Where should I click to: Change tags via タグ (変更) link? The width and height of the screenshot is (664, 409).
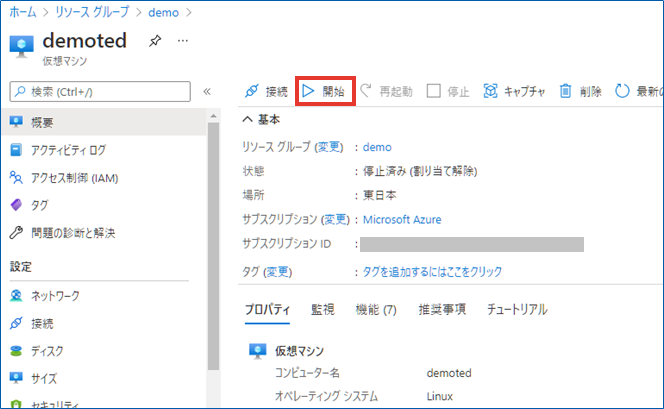[277, 271]
